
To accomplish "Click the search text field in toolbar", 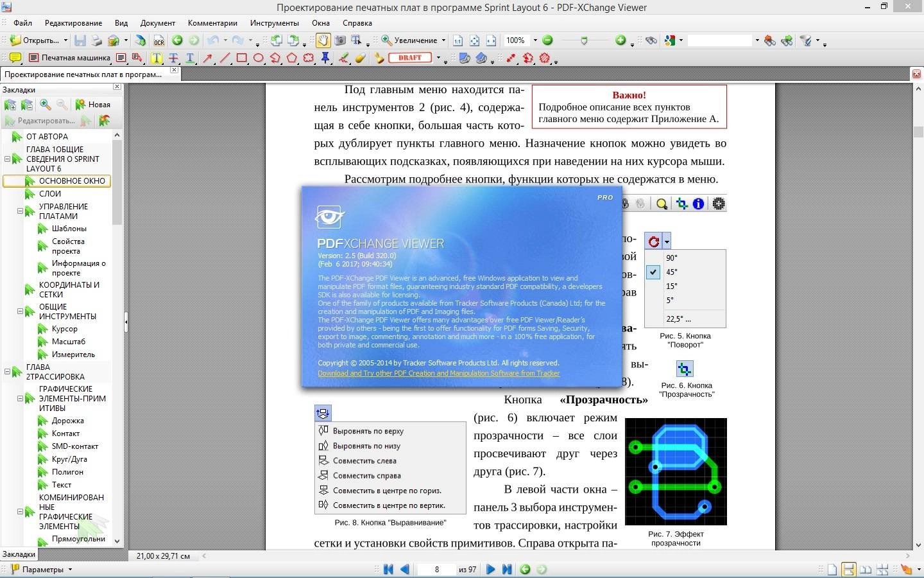I will pos(719,40).
